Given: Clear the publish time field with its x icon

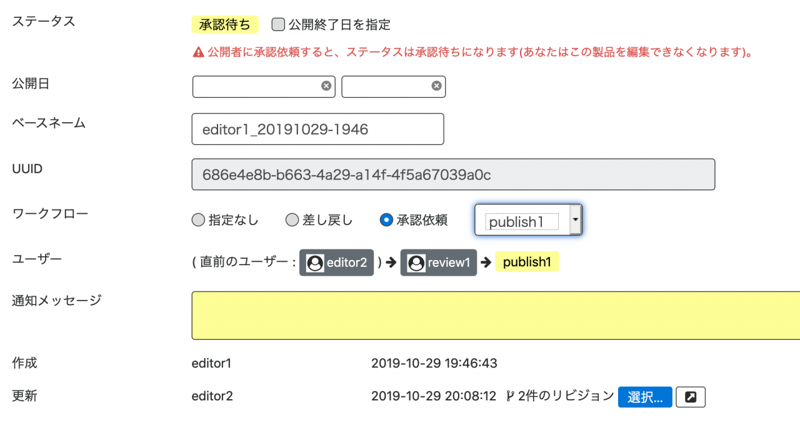Looking at the screenshot, I should 436,87.
